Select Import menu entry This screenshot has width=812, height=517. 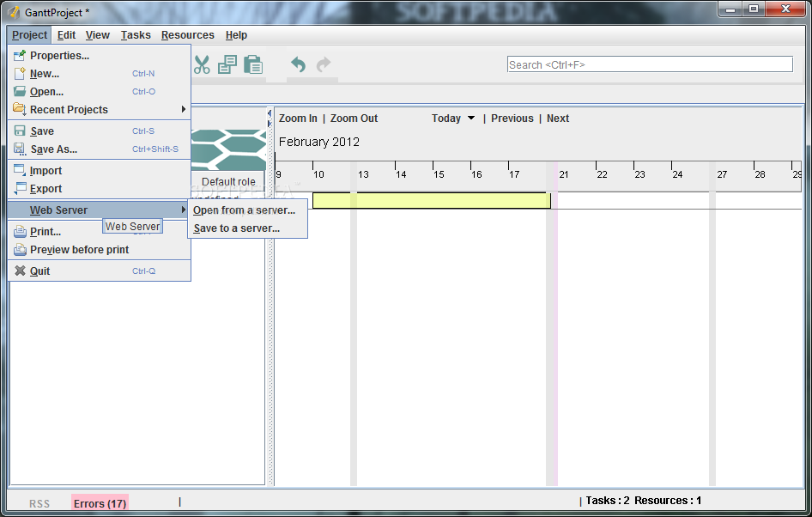(100, 170)
